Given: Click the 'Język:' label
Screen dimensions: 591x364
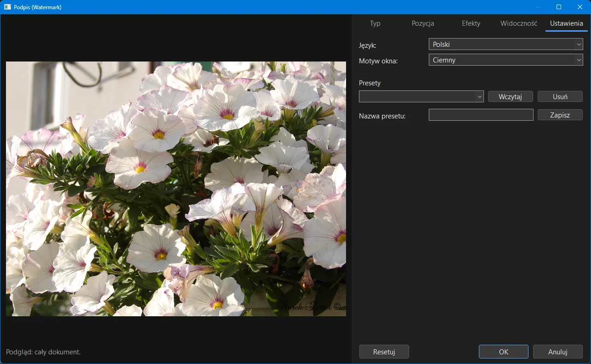Looking at the screenshot, I should click(367, 45).
